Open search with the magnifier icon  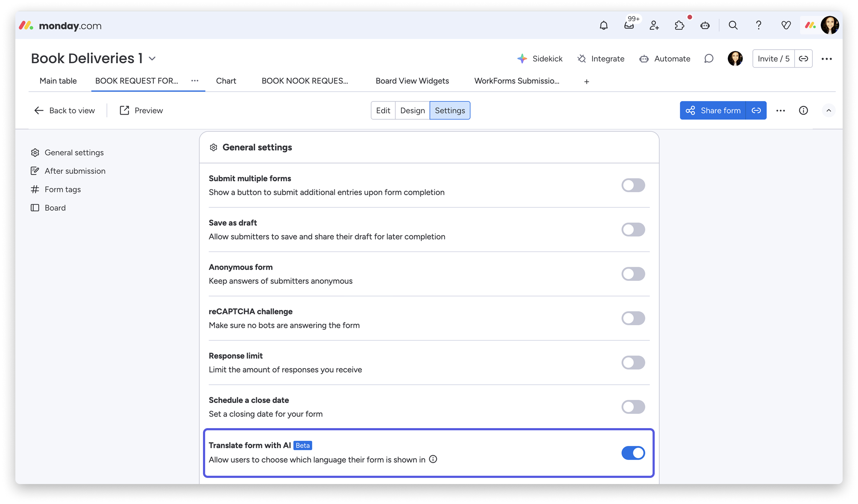tap(733, 25)
